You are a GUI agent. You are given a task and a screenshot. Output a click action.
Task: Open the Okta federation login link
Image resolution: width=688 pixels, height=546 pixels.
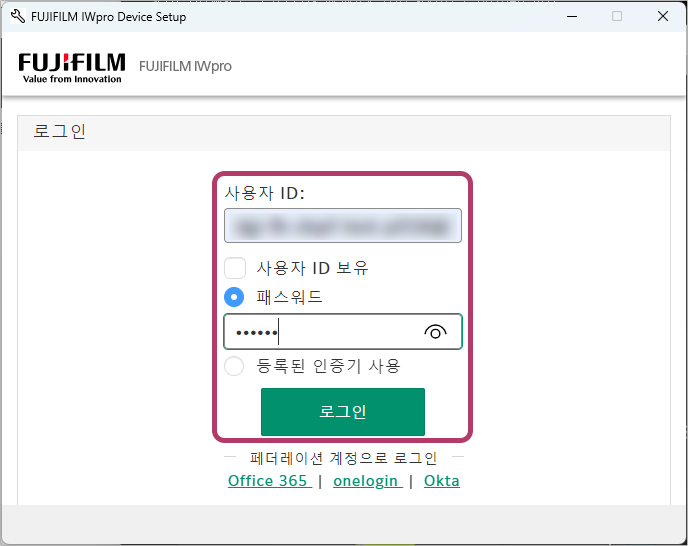pos(441,481)
